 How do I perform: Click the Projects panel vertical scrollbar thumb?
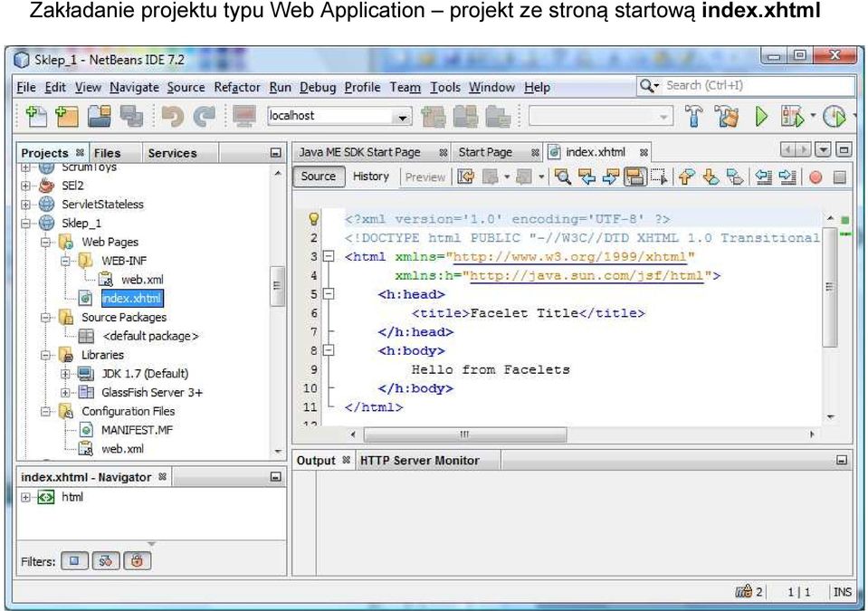point(277,286)
